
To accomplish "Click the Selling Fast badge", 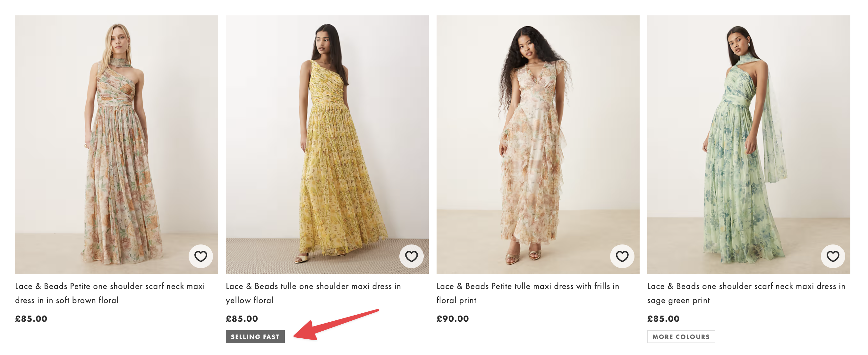I will 255,336.
